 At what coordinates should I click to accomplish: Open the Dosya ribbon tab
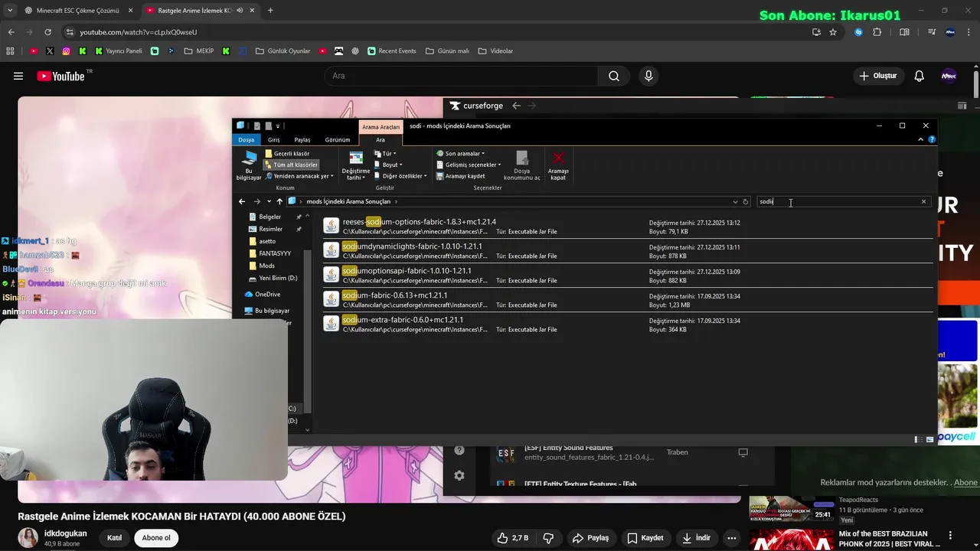[x=246, y=140]
